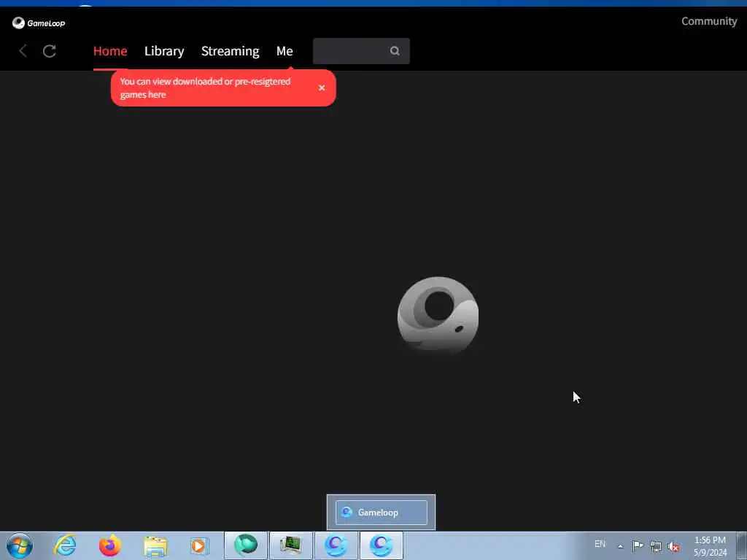Switch to the Home tab
This screenshot has width=747, height=560.
coord(110,51)
